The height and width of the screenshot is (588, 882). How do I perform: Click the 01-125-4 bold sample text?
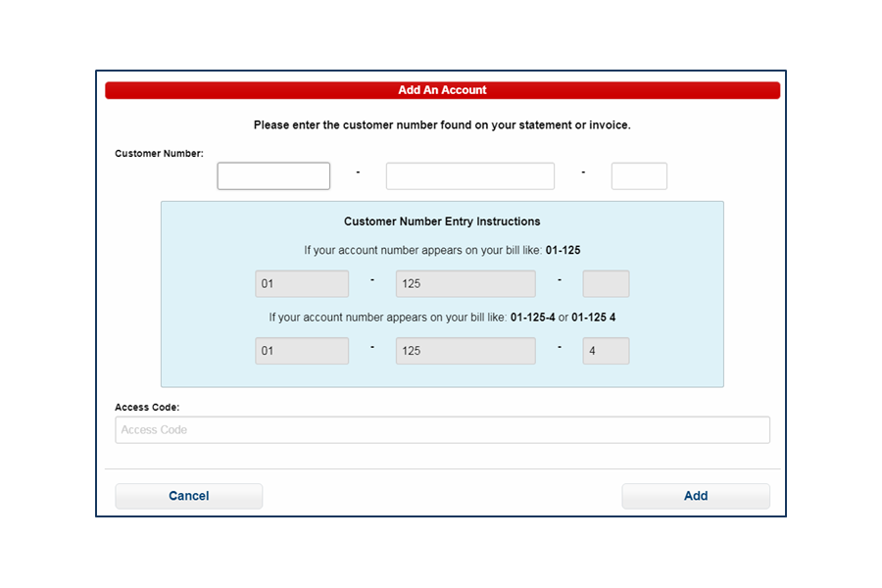tap(535, 318)
